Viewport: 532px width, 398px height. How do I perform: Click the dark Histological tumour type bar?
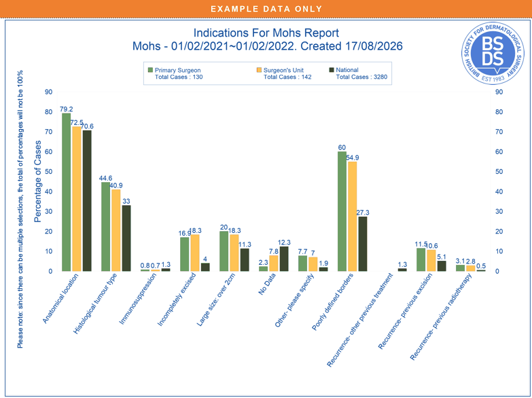pyautogui.click(x=126, y=238)
